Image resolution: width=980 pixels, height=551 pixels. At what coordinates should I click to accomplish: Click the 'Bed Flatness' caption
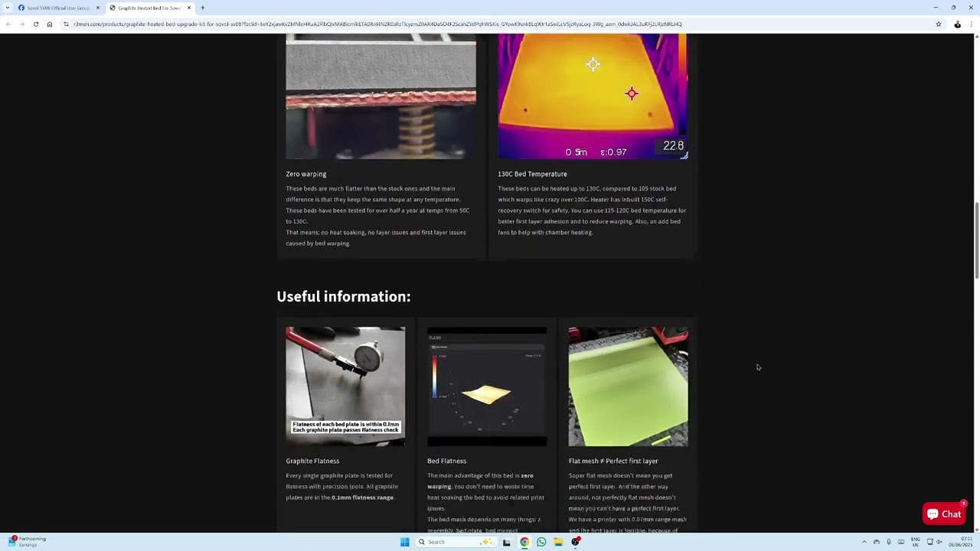[446, 461]
